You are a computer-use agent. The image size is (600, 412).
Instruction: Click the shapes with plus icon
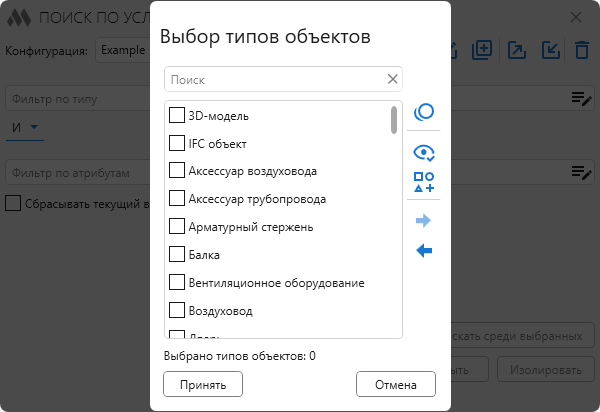coord(424,182)
